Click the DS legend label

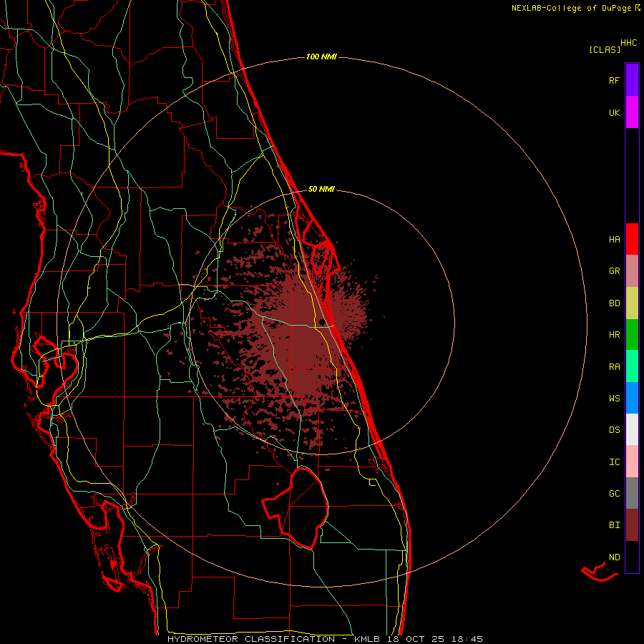(614, 430)
